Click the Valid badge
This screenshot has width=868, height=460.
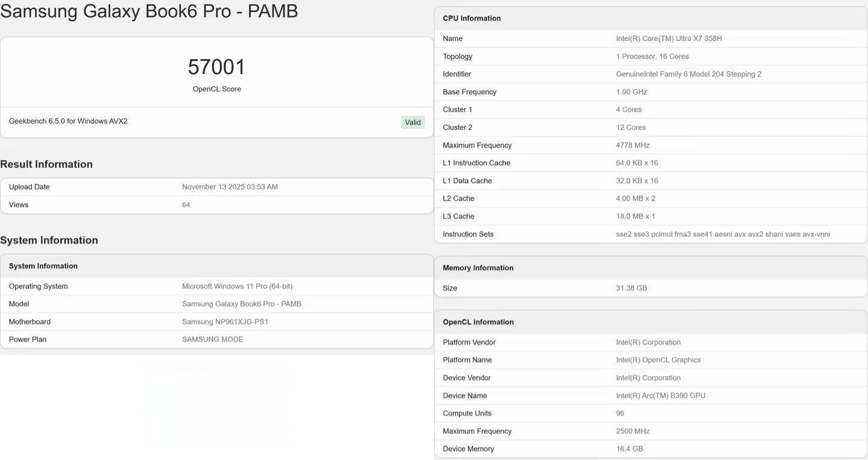coord(412,122)
